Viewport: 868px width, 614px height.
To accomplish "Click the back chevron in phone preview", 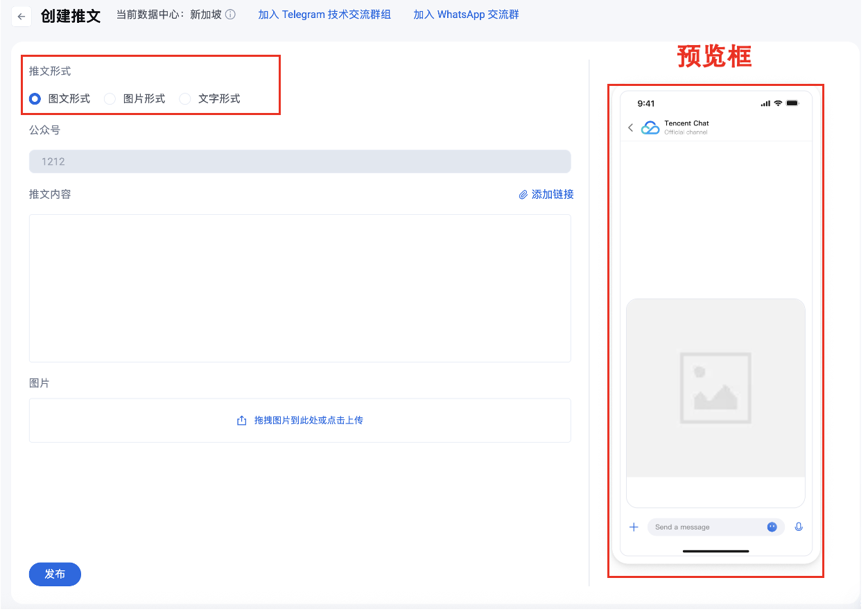I will coord(630,128).
